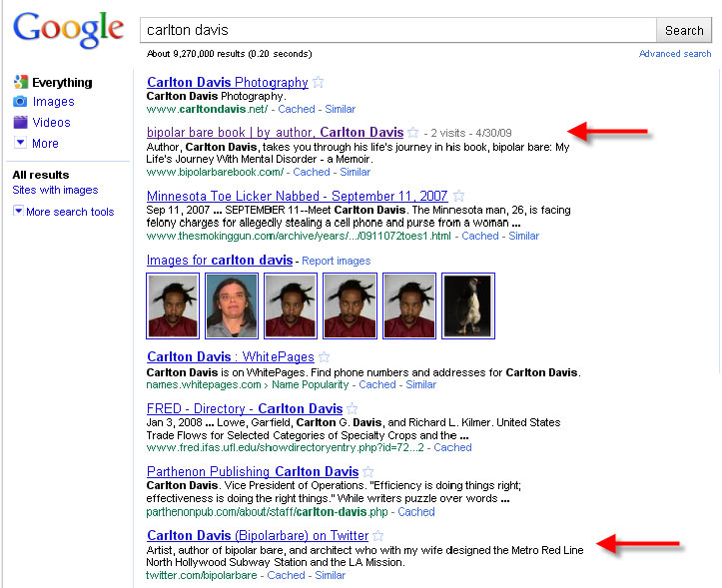722x588 pixels.
Task: Star the bipolar bare book result
Action: pos(413,133)
